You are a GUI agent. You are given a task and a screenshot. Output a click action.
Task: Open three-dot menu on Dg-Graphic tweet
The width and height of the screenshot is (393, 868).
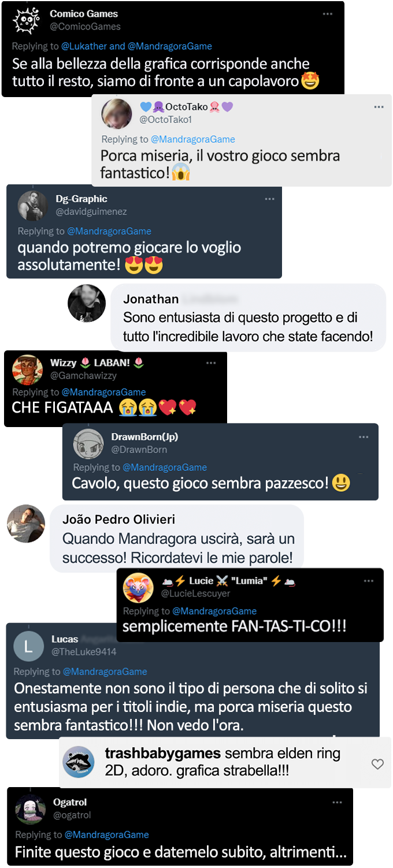270,199
